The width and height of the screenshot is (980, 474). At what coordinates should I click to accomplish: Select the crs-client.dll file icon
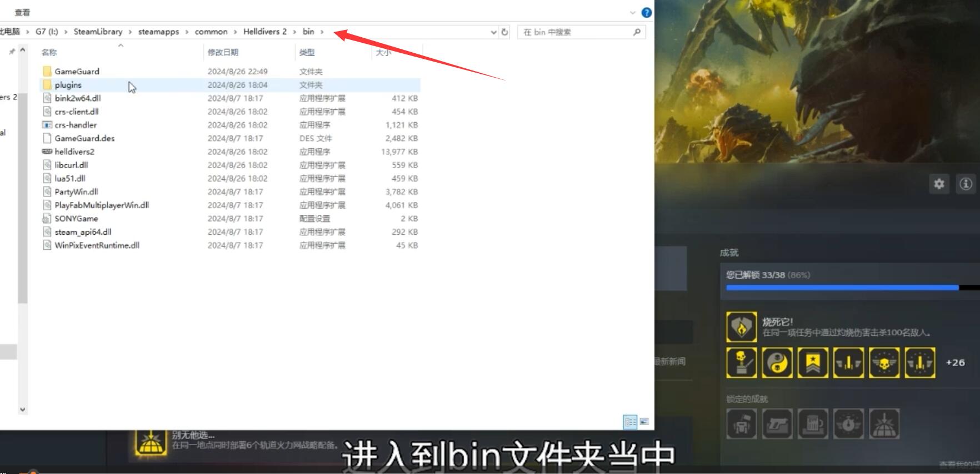(x=47, y=112)
